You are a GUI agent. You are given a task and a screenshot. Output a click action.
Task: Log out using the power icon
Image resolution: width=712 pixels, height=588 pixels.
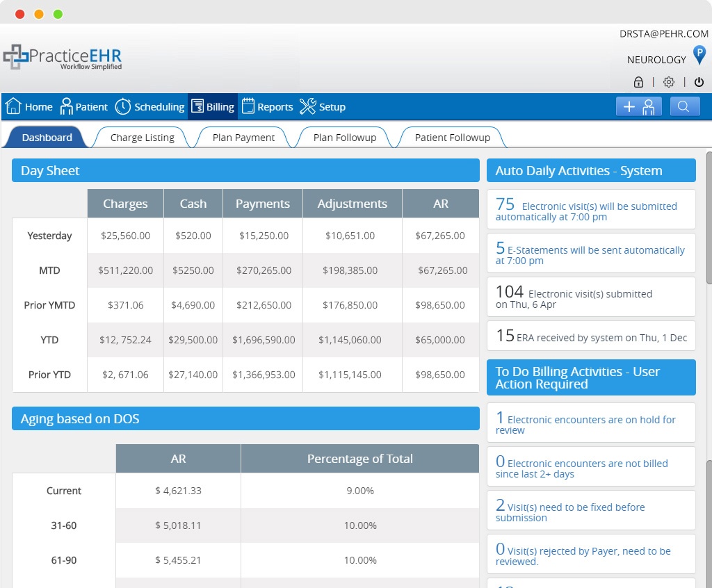click(698, 81)
